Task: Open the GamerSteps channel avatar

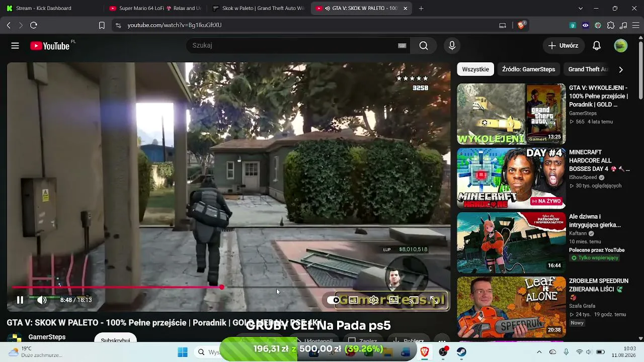Action: (15, 337)
